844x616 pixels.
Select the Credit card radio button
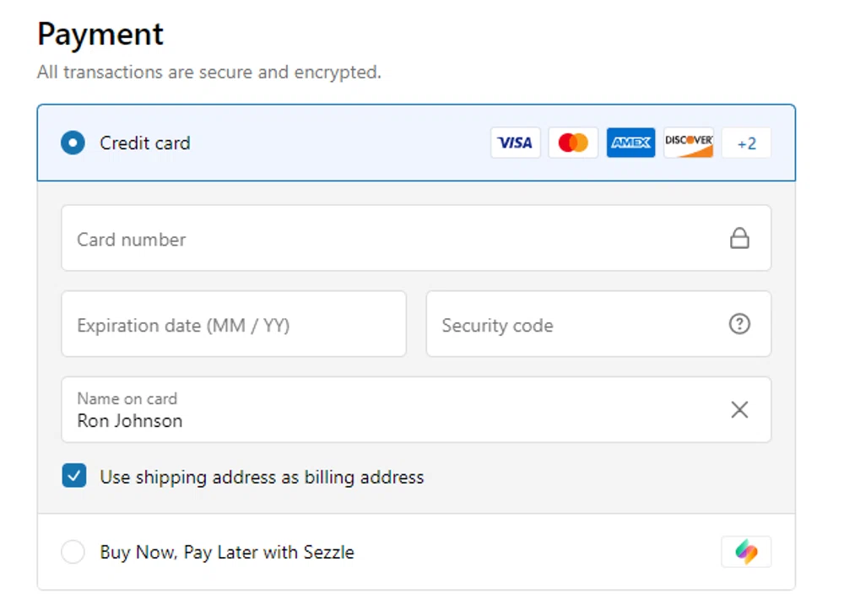click(x=73, y=143)
